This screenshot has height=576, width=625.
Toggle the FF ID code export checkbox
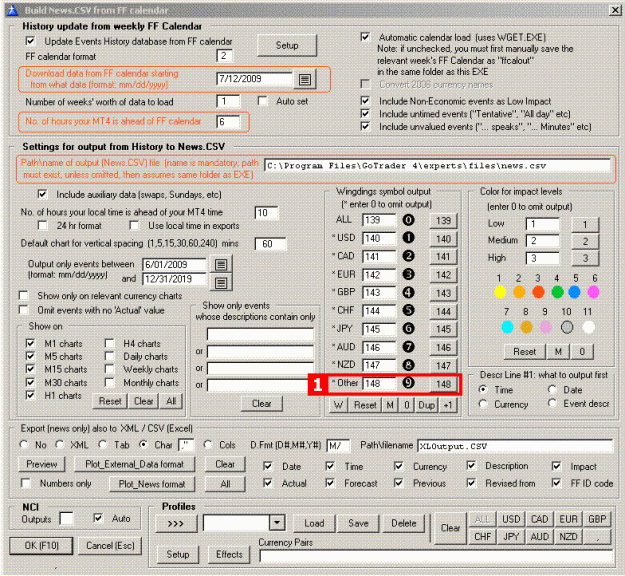(x=556, y=483)
